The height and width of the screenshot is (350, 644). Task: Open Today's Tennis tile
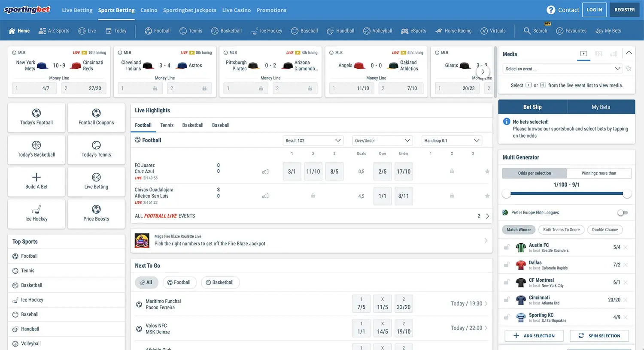(96, 150)
